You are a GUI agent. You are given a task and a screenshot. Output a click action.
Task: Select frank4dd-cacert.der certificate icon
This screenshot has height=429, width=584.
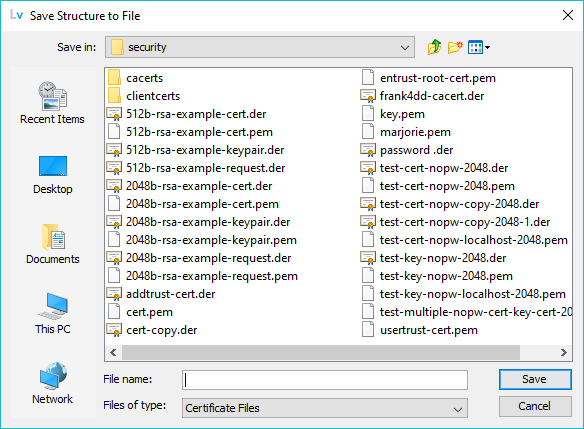(368, 96)
